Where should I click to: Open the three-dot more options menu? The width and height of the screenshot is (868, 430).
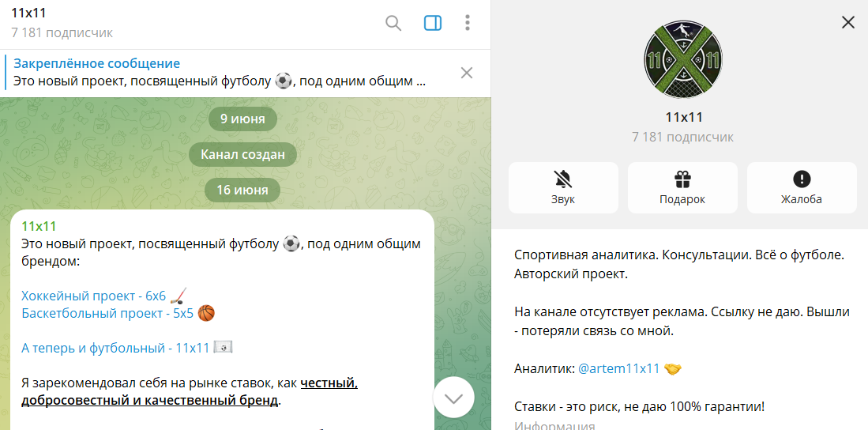468,23
